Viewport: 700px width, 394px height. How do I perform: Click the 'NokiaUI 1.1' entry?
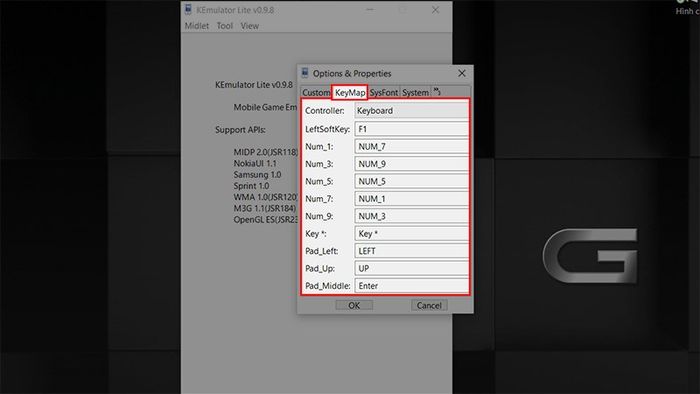click(x=255, y=163)
